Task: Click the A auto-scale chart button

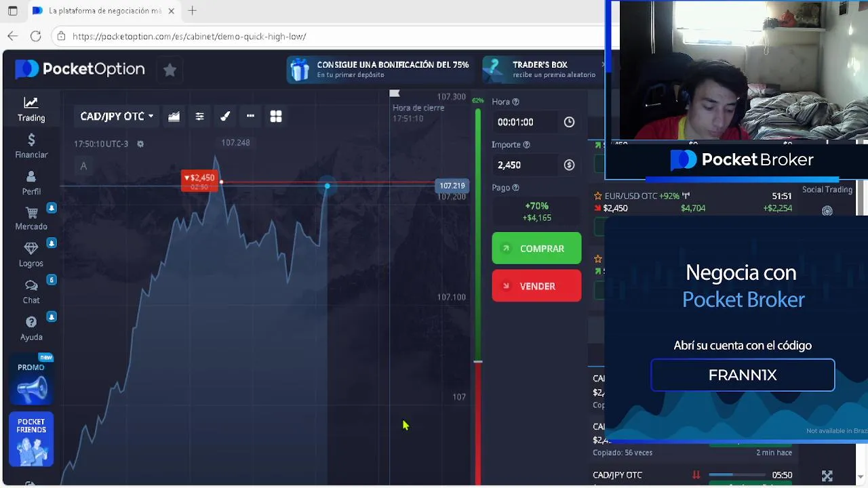Action: [x=83, y=166]
